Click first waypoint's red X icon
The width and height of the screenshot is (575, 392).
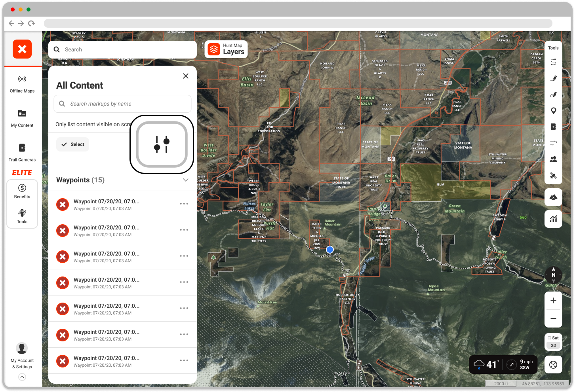63,205
